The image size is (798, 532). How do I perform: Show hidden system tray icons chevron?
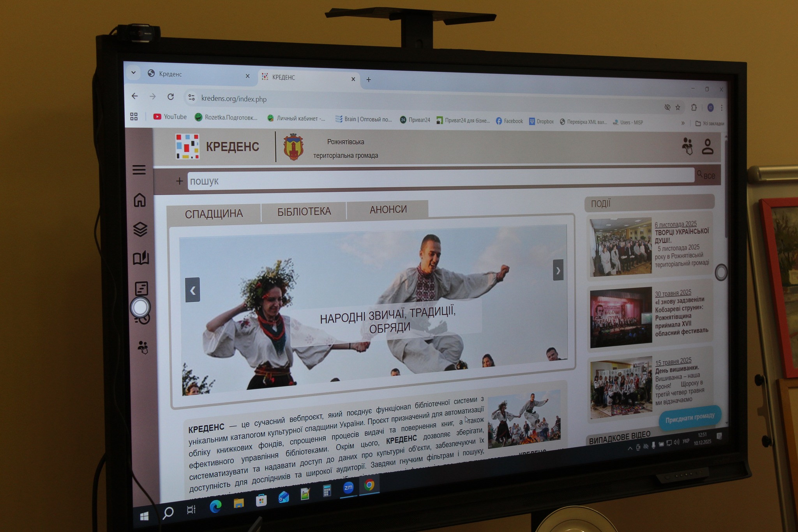pos(630,448)
